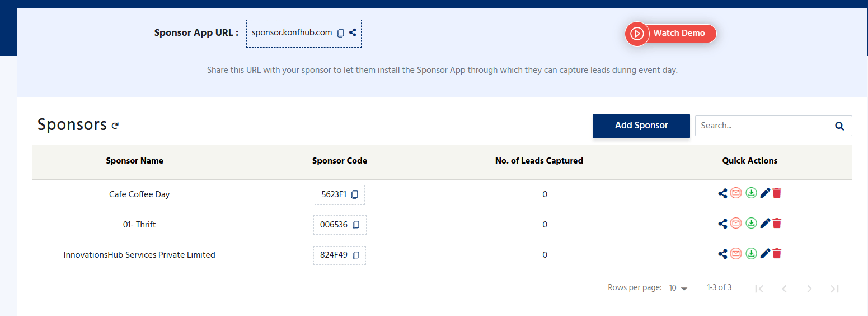Viewport: 868px width, 316px height.
Task: Copy sponsor code 824F49
Action: coord(356,255)
